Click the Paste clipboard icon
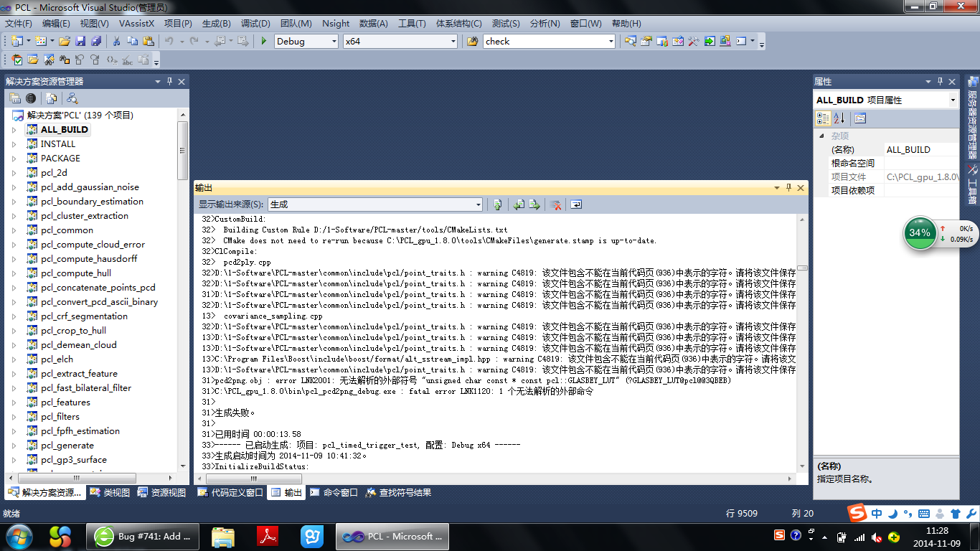Viewport: 980px width, 551px height. [148, 41]
